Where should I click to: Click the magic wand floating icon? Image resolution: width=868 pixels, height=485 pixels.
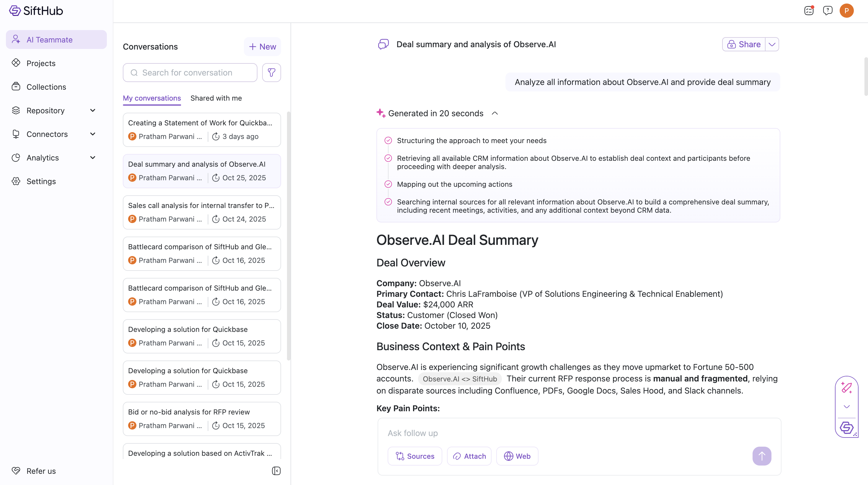click(846, 388)
